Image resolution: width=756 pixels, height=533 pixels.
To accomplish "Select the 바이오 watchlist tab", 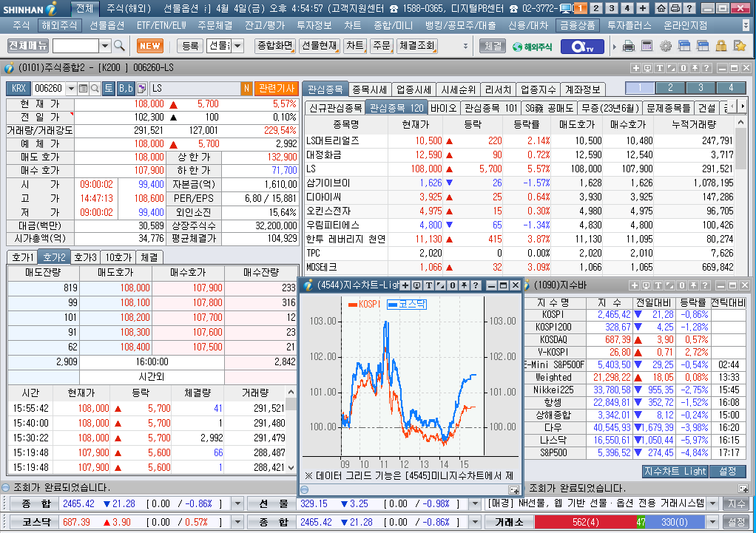I will tap(443, 108).
